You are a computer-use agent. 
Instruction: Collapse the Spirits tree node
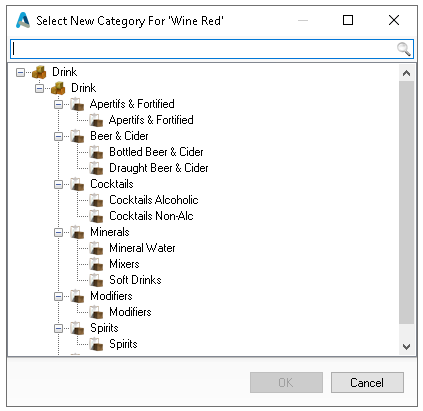58,328
